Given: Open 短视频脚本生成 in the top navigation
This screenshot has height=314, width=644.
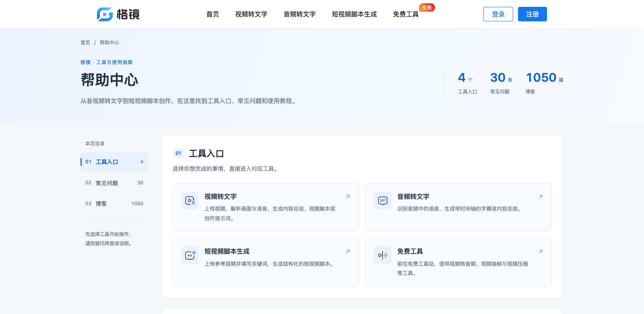Looking at the screenshot, I should pyautogui.click(x=354, y=14).
